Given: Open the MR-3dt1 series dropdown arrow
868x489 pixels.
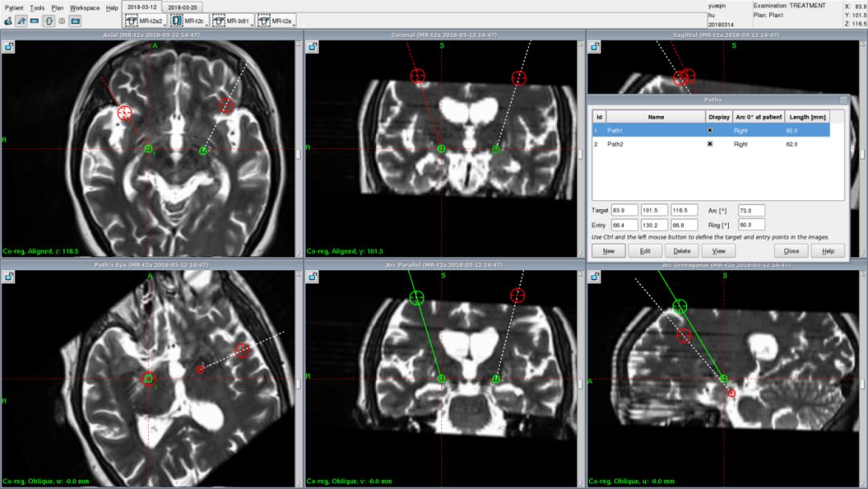Looking at the screenshot, I should pos(252,24).
